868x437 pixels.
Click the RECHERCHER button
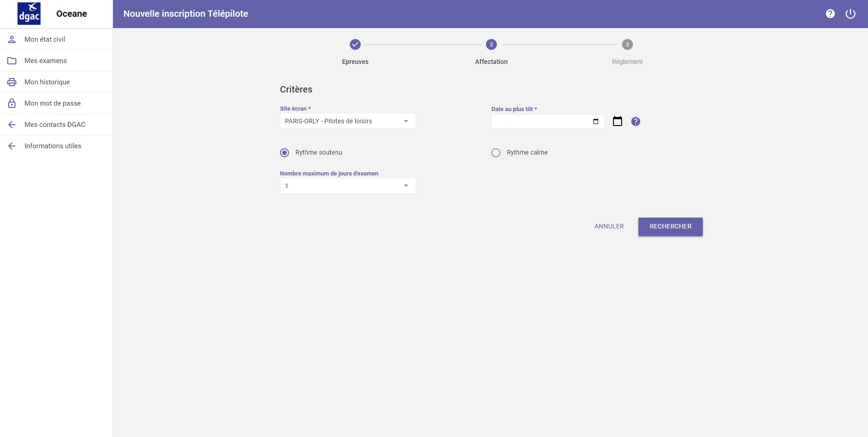[x=670, y=227]
